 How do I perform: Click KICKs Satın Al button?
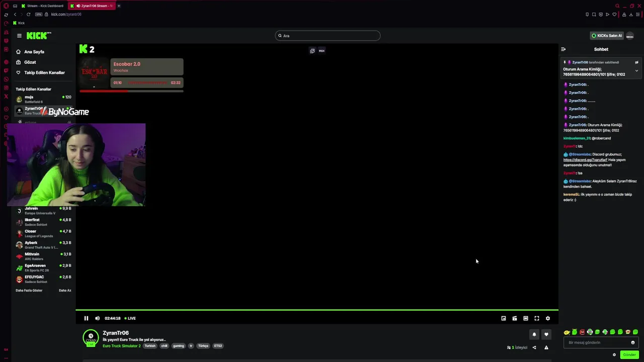[606, 36]
